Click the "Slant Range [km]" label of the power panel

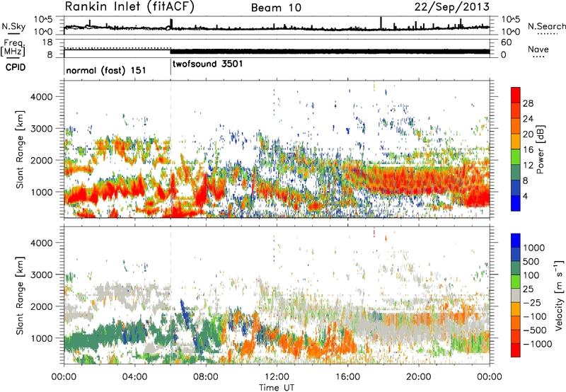click(20, 149)
